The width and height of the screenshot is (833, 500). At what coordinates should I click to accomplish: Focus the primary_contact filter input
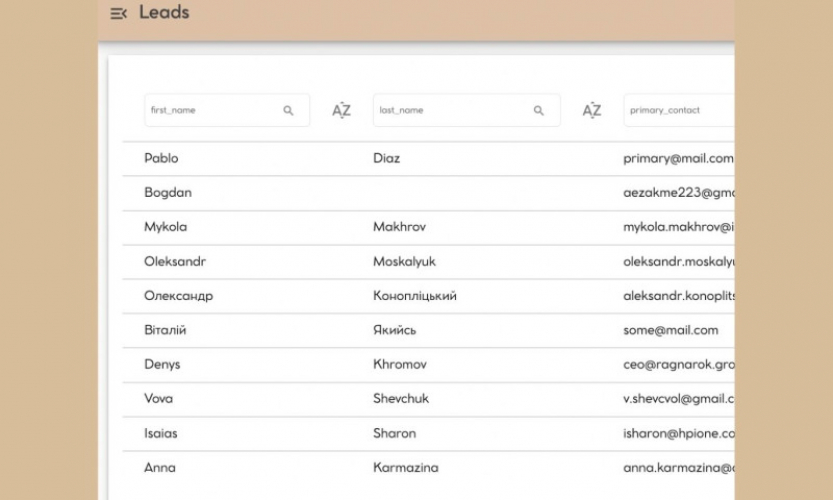pos(679,110)
